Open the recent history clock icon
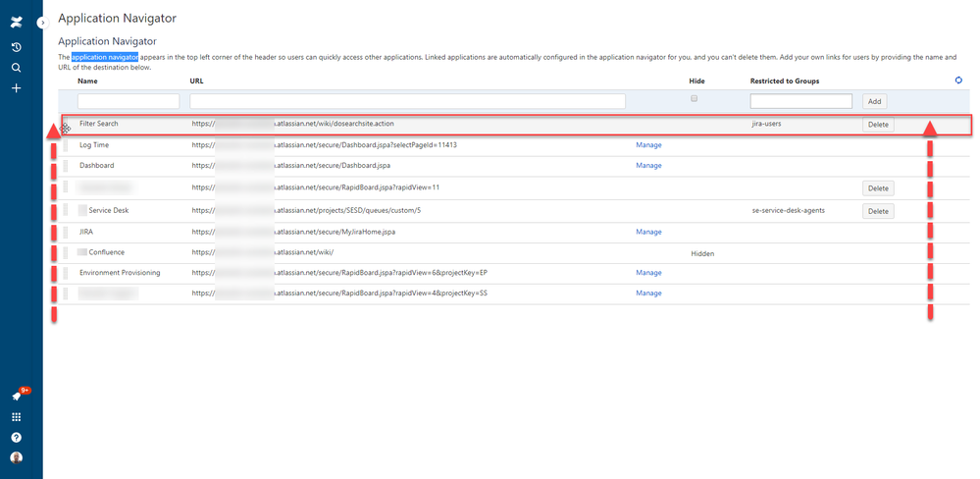The width and height of the screenshot is (980, 479). [x=17, y=47]
